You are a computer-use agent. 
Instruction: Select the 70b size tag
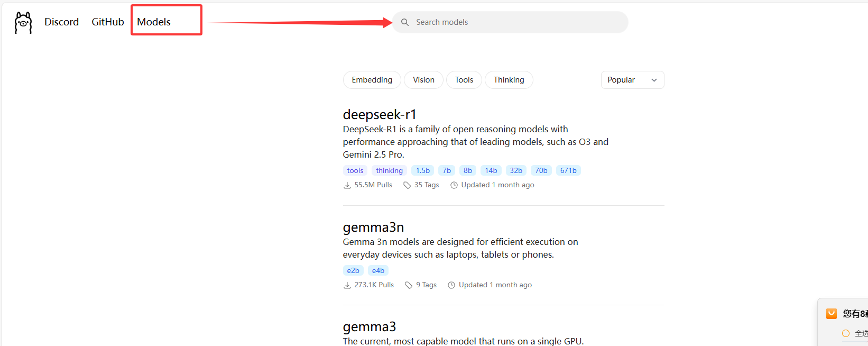pos(541,170)
